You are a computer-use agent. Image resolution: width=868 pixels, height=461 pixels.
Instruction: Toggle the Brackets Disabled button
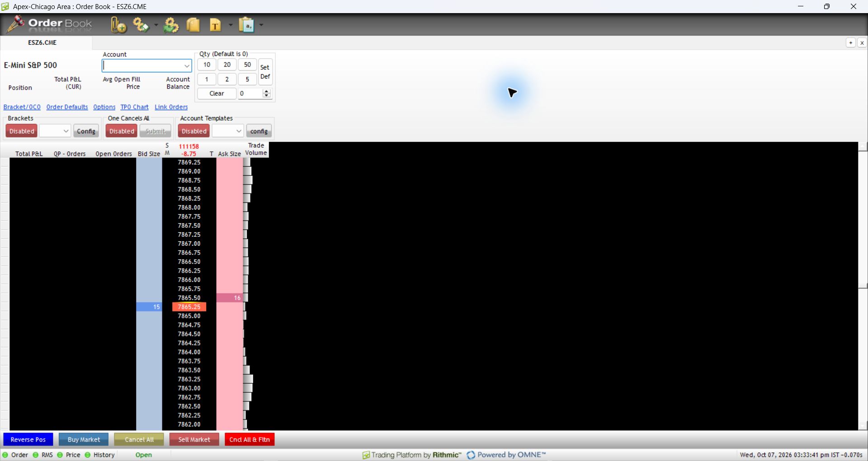22,131
